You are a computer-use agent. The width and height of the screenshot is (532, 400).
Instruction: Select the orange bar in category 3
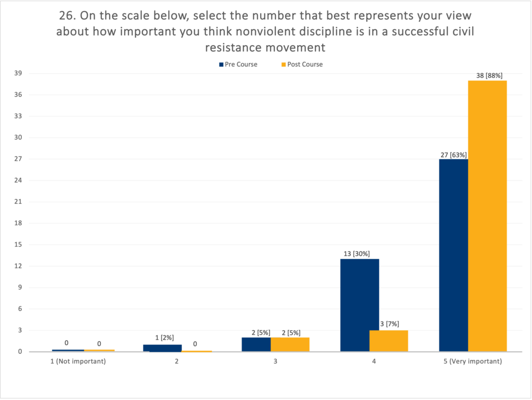(x=290, y=344)
